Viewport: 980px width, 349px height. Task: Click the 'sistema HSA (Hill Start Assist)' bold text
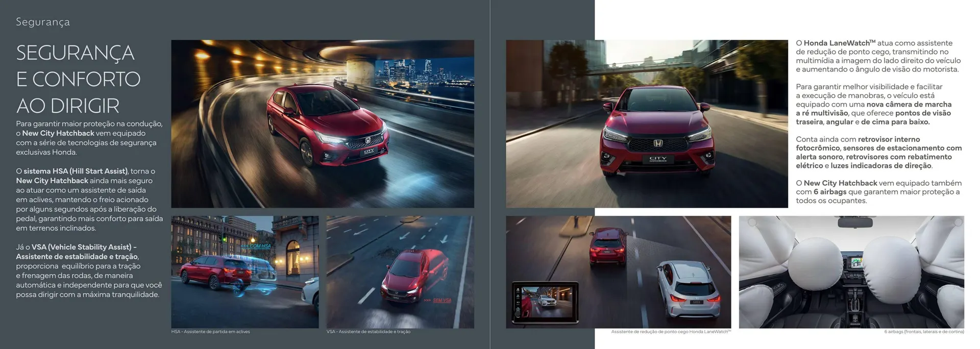tap(76, 171)
